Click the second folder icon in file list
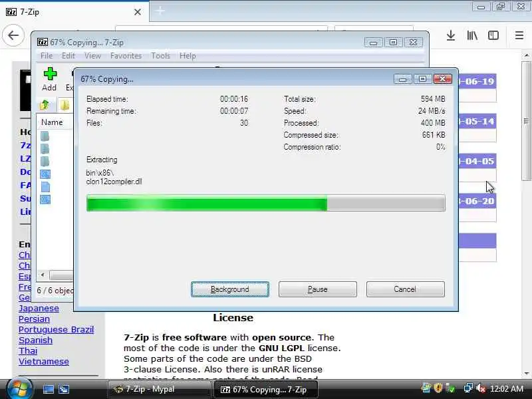This screenshot has width=532, height=399. click(45, 148)
